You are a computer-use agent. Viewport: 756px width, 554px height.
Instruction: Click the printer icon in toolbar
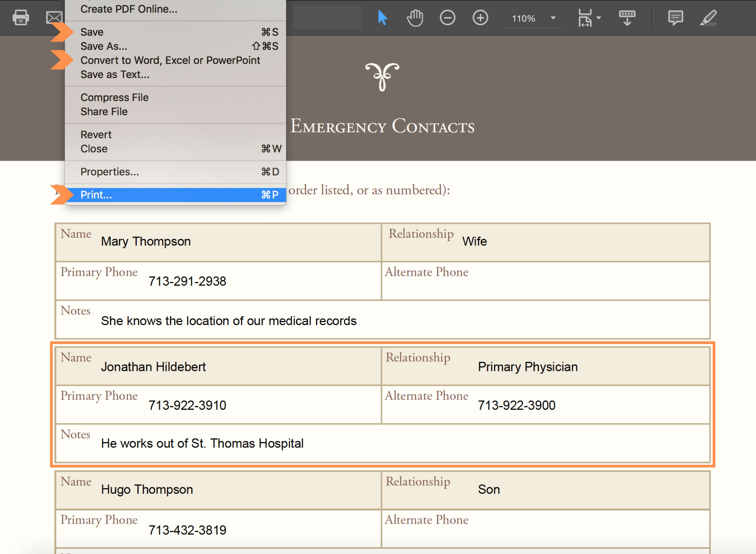click(21, 17)
